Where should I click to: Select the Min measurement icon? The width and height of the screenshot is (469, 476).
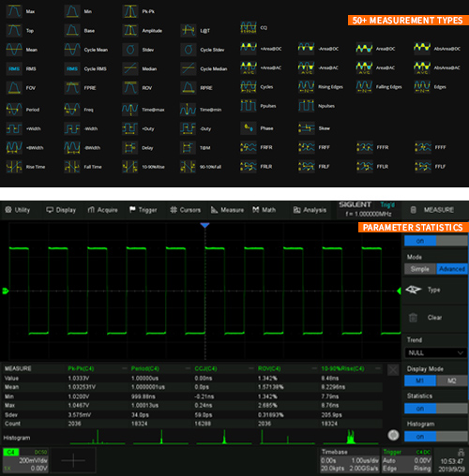click(72, 11)
